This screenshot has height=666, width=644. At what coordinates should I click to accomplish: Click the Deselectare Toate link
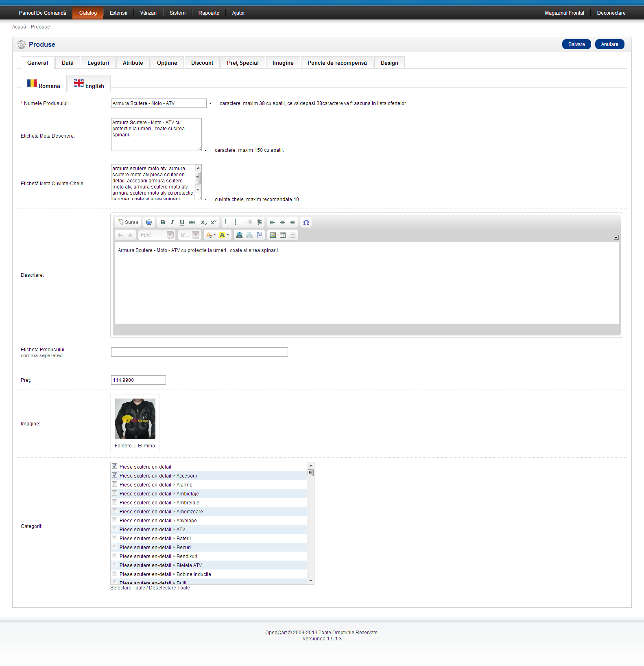pos(169,588)
